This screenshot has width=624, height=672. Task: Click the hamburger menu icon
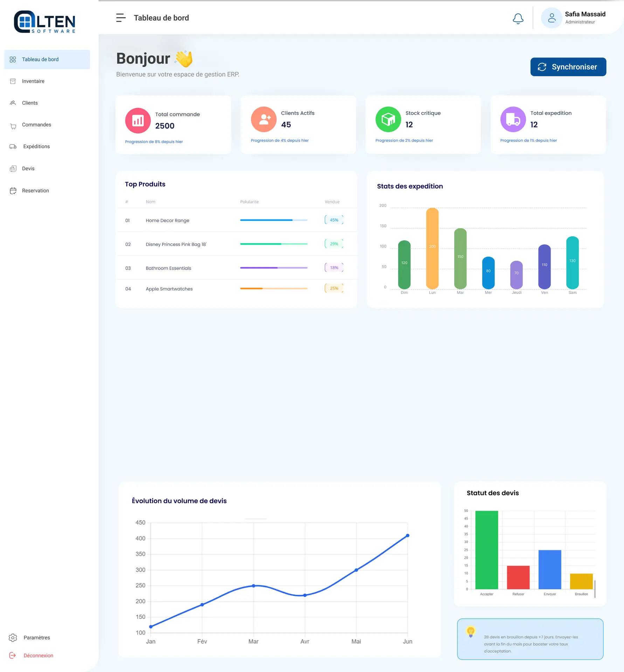click(x=121, y=18)
